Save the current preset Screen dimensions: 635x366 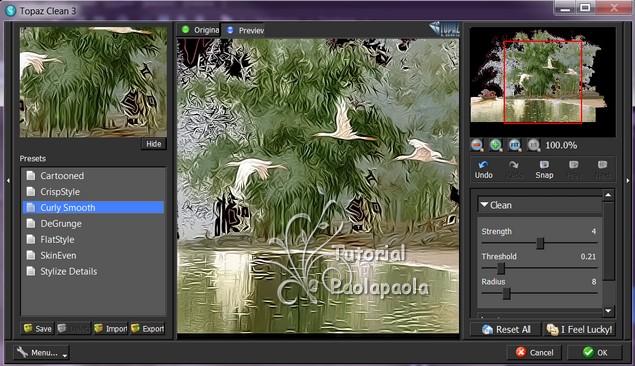point(37,328)
